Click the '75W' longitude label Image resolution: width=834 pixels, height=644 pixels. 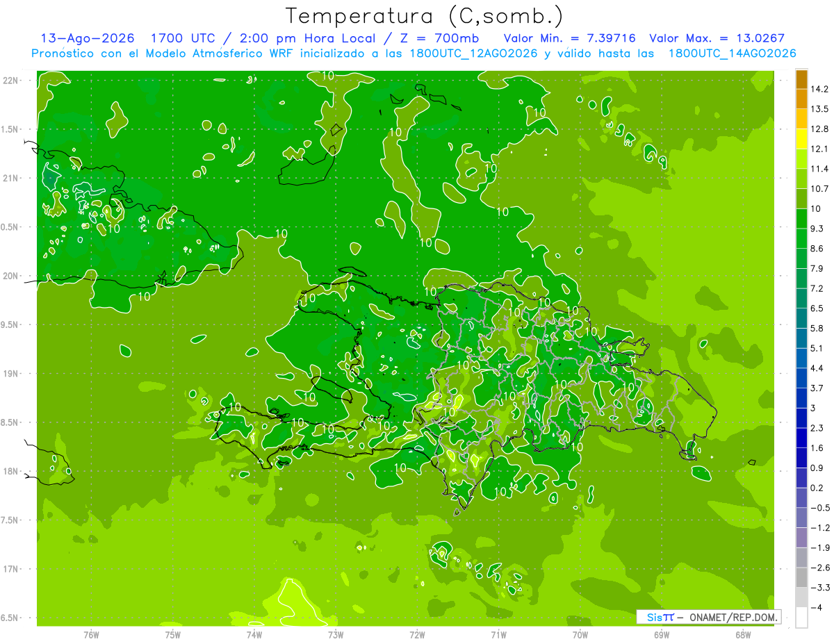coord(173,634)
